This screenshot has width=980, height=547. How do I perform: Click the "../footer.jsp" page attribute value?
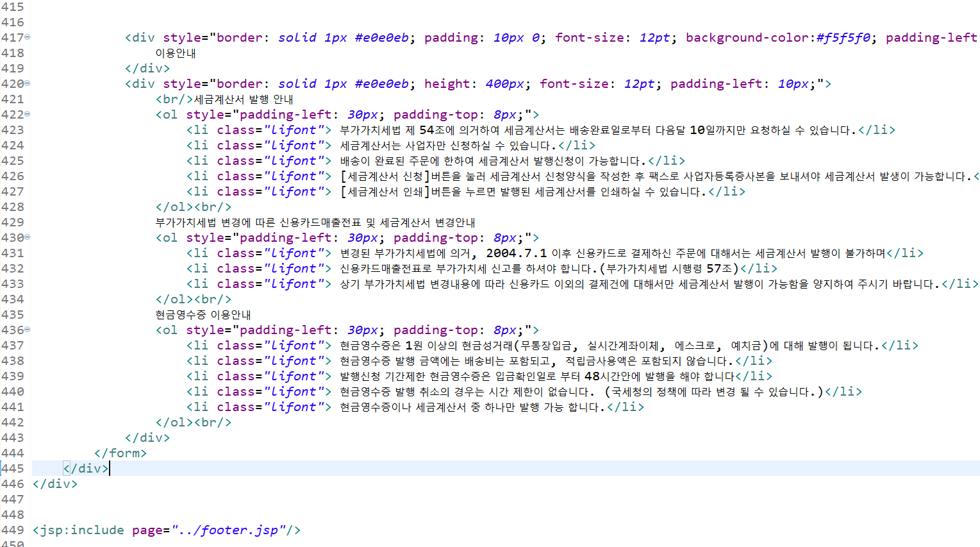click(x=228, y=530)
